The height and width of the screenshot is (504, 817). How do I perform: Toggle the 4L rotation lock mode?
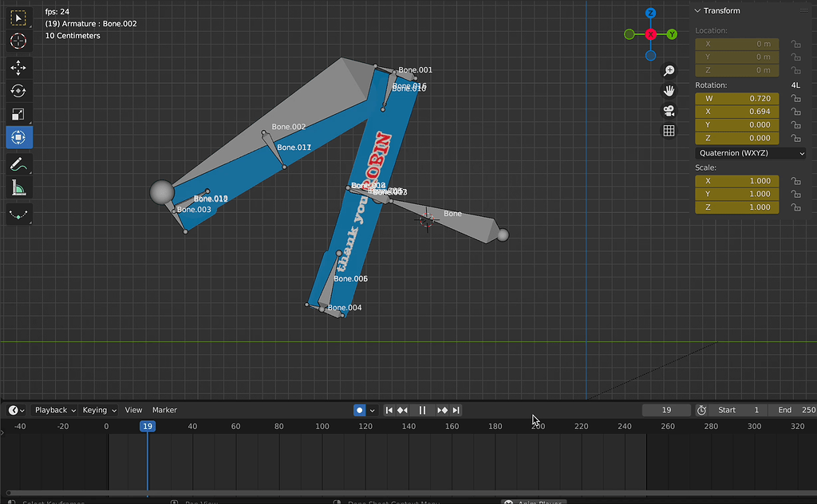pos(795,85)
